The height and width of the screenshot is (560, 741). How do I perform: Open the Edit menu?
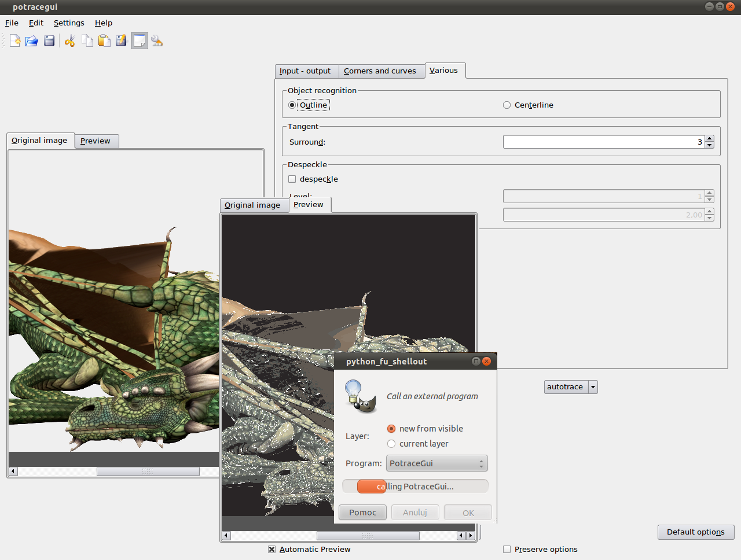coord(36,23)
